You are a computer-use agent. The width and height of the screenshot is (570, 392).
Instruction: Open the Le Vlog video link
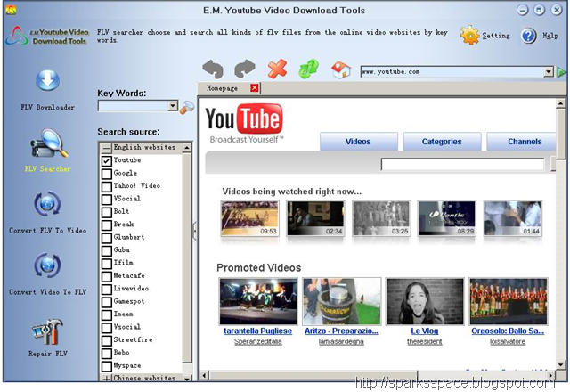(425, 331)
